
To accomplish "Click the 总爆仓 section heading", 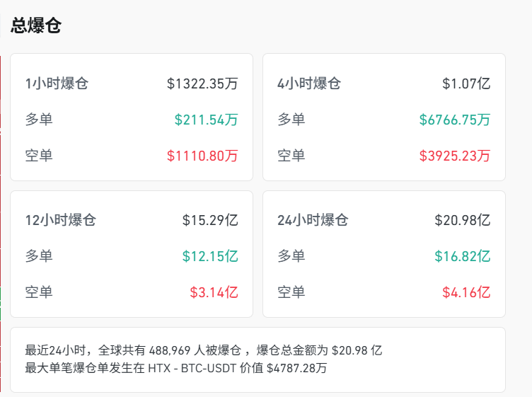I will [x=36, y=26].
